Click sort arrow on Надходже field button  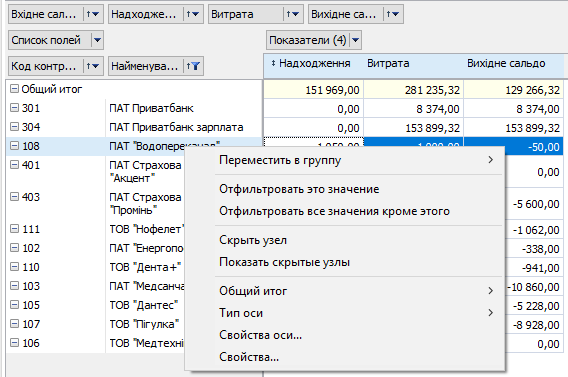click(x=193, y=14)
